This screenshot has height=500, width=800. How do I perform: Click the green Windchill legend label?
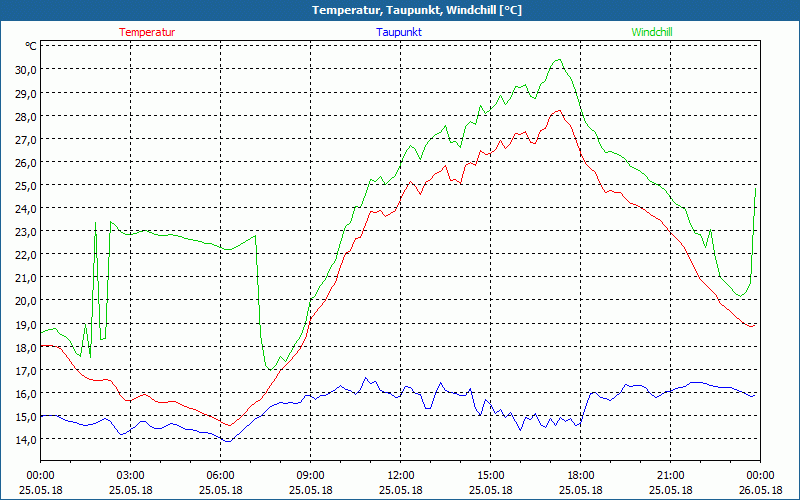652,32
